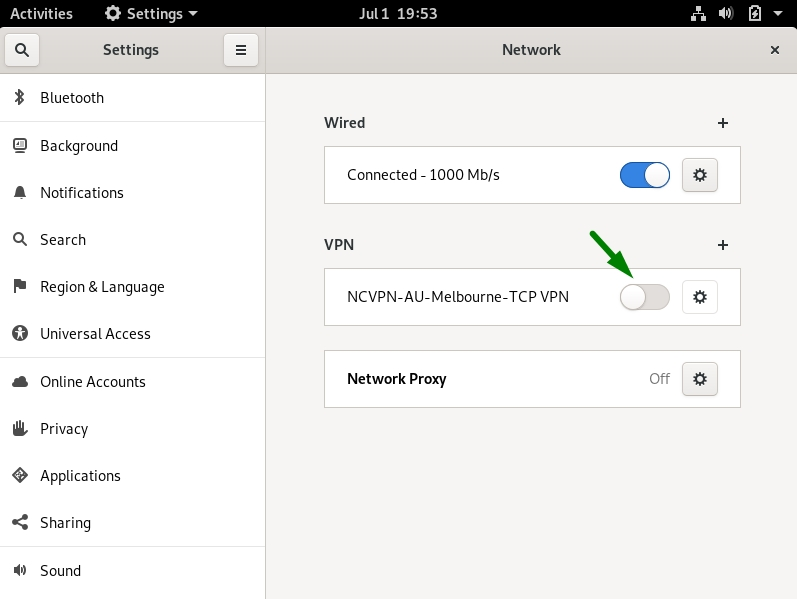The image size is (797, 599).
Task: Click the volume icon in top bar
Action: (726, 13)
